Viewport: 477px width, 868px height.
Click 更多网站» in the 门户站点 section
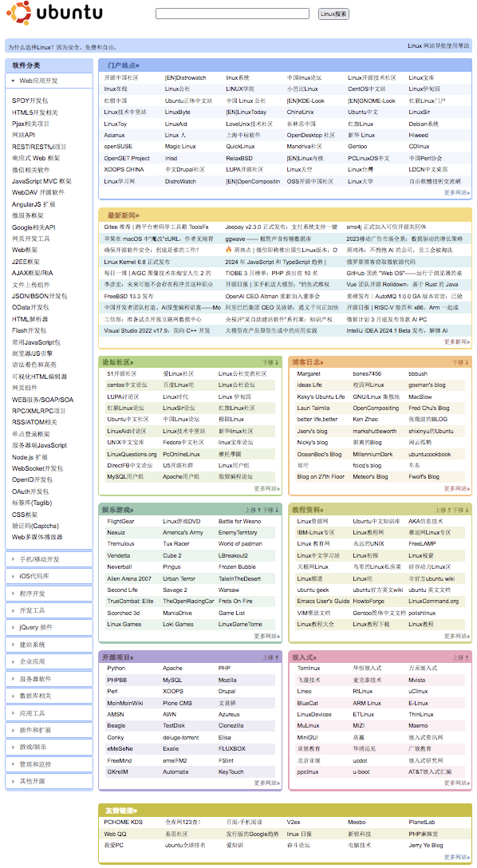coord(457,192)
